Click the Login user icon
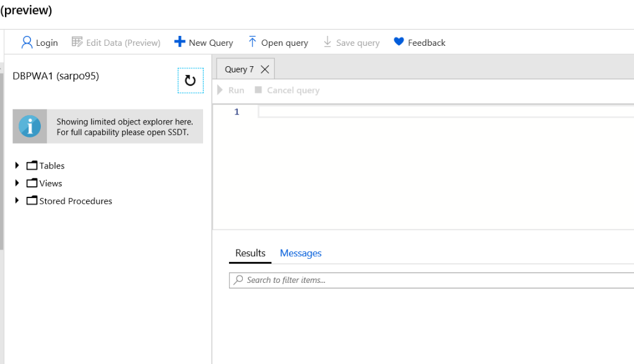This screenshot has width=634, height=364. [27, 43]
